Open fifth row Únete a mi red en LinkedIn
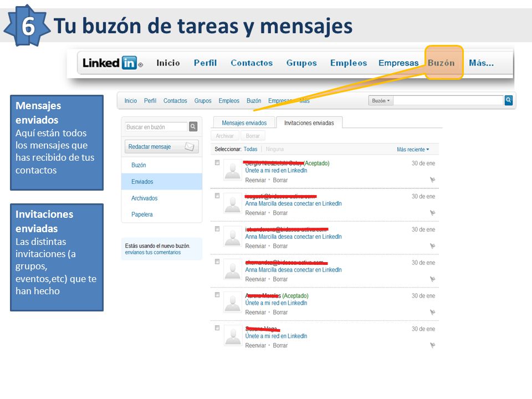Viewport: 532px width, 399px height. tap(276, 303)
